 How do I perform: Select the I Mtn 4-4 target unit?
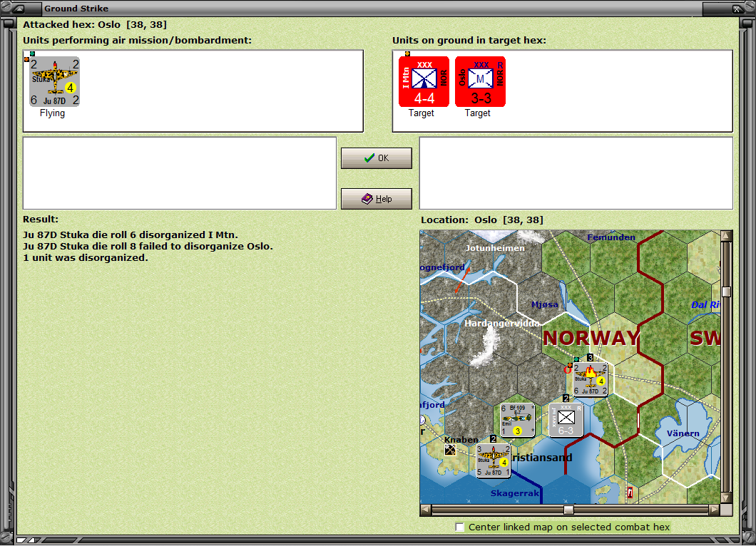click(x=424, y=81)
